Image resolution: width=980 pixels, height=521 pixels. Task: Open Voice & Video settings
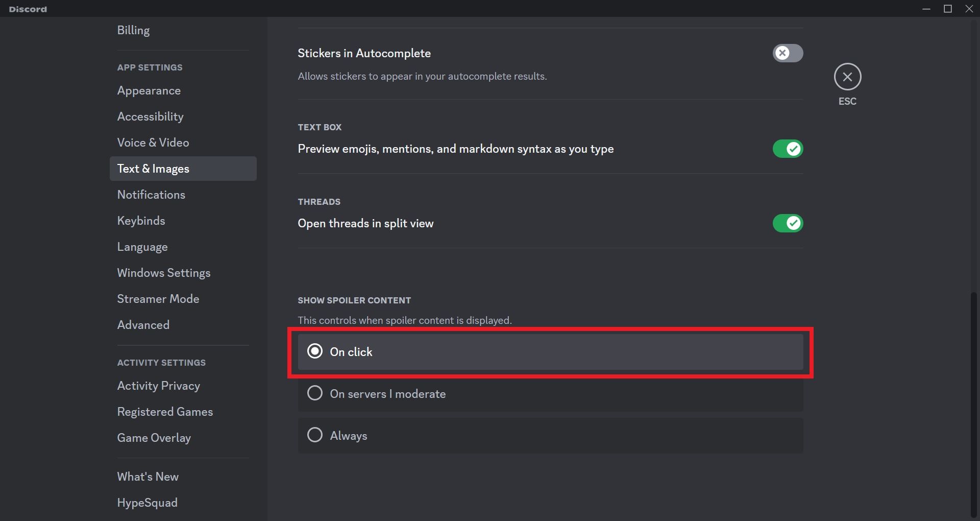[153, 143]
